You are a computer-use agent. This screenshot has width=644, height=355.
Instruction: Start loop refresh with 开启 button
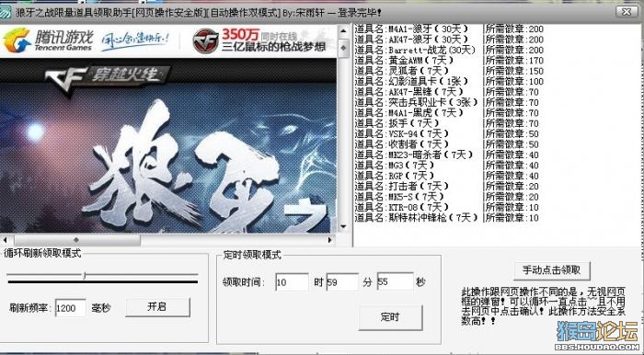[x=157, y=307]
